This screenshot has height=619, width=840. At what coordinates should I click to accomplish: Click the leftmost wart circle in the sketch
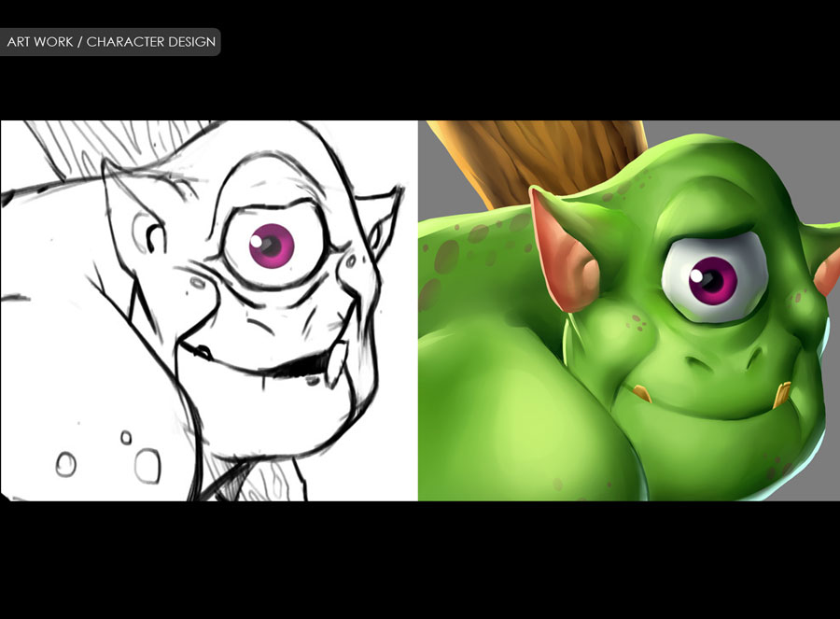[65, 464]
